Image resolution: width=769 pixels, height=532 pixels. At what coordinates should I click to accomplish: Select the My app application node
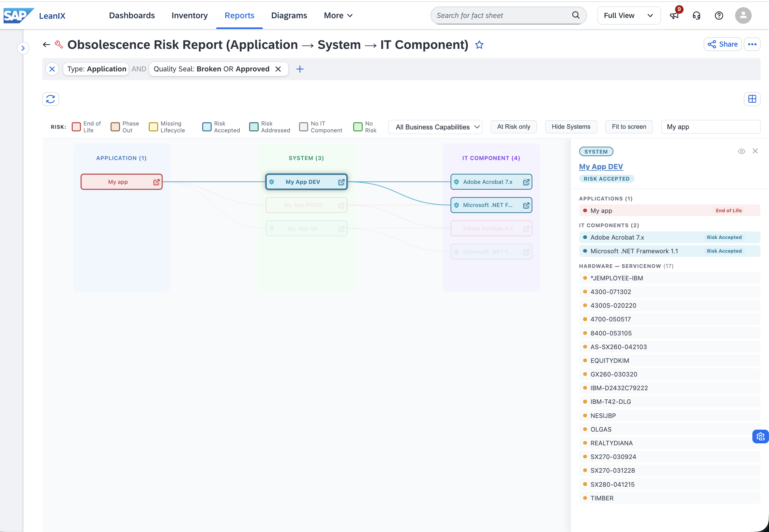(121, 182)
